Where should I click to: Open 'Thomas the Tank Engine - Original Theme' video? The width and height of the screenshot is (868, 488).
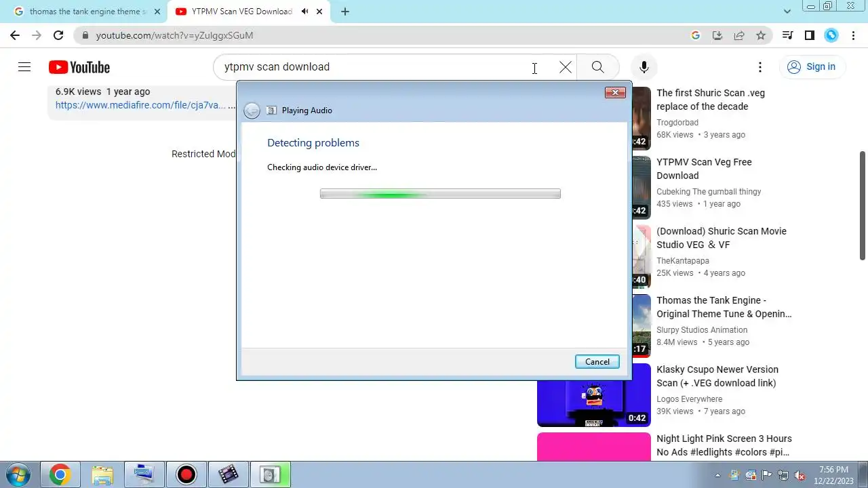coord(724,307)
